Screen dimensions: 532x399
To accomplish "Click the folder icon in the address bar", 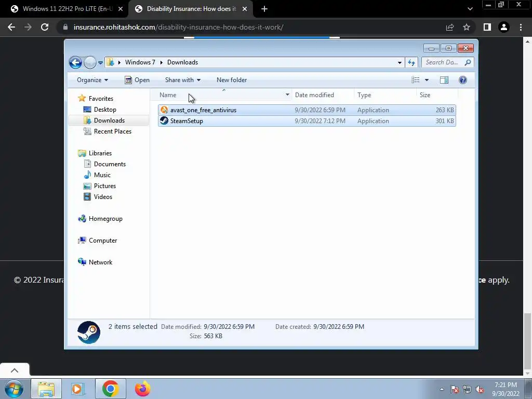I will pyautogui.click(x=110, y=62).
